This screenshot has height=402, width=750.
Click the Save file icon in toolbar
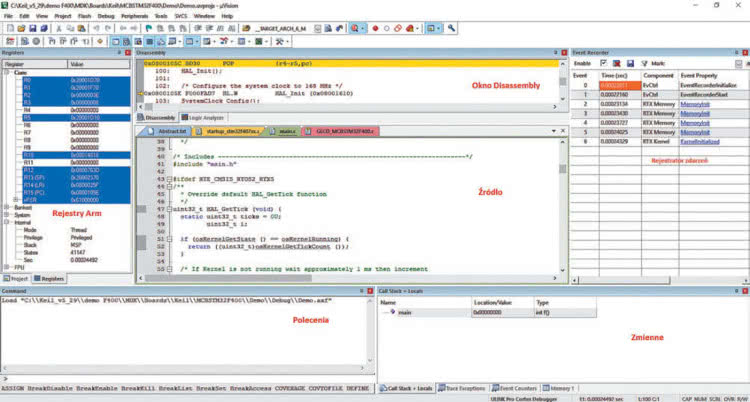pos(32,29)
